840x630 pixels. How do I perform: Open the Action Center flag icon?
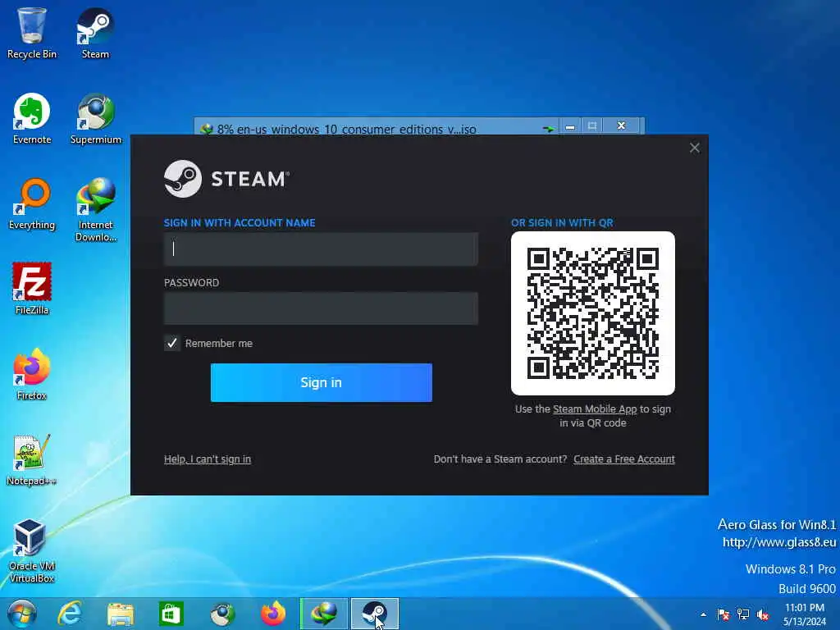tap(724, 614)
